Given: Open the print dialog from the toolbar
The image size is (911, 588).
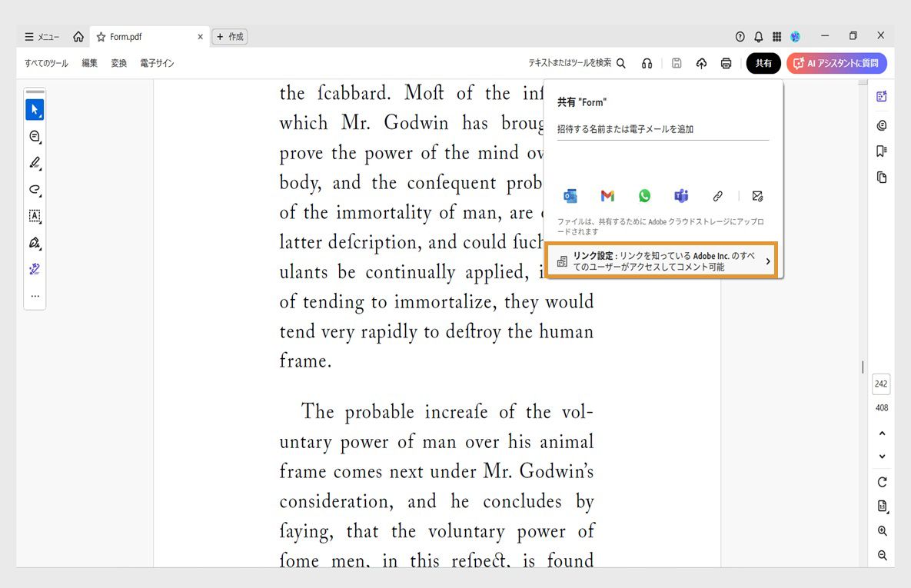Looking at the screenshot, I should (726, 63).
